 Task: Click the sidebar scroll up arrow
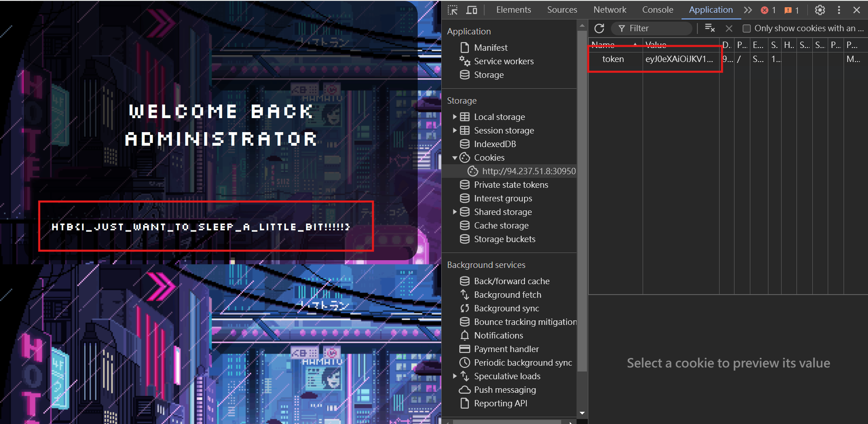pyautogui.click(x=582, y=26)
